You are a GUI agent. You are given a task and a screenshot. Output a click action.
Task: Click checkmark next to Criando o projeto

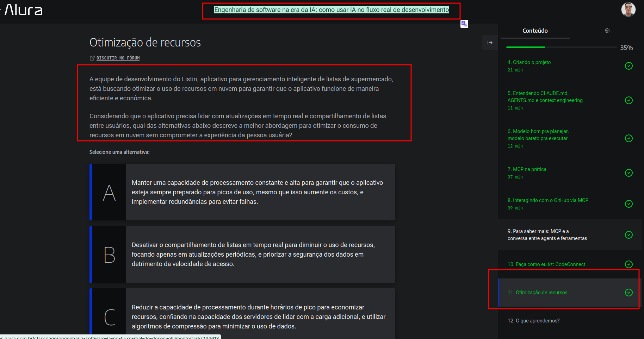click(x=629, y=66)
